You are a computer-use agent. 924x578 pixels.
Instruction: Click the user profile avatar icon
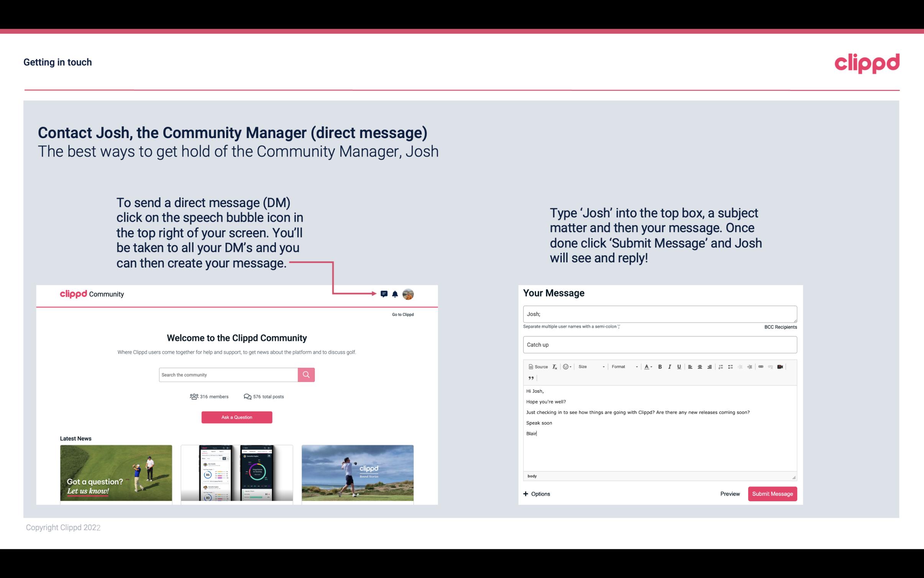point(409,294)
